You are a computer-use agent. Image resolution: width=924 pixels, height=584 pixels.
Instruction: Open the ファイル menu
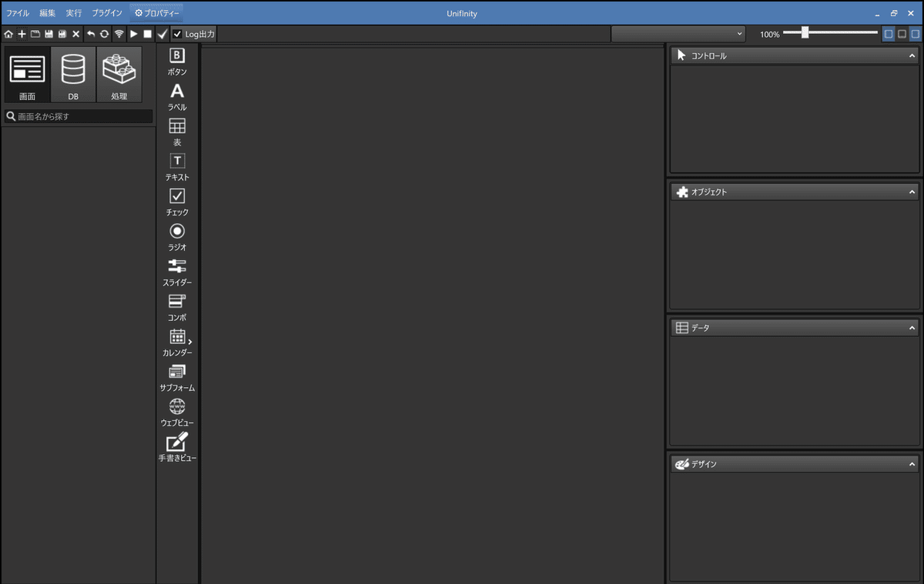coord(18,13)
